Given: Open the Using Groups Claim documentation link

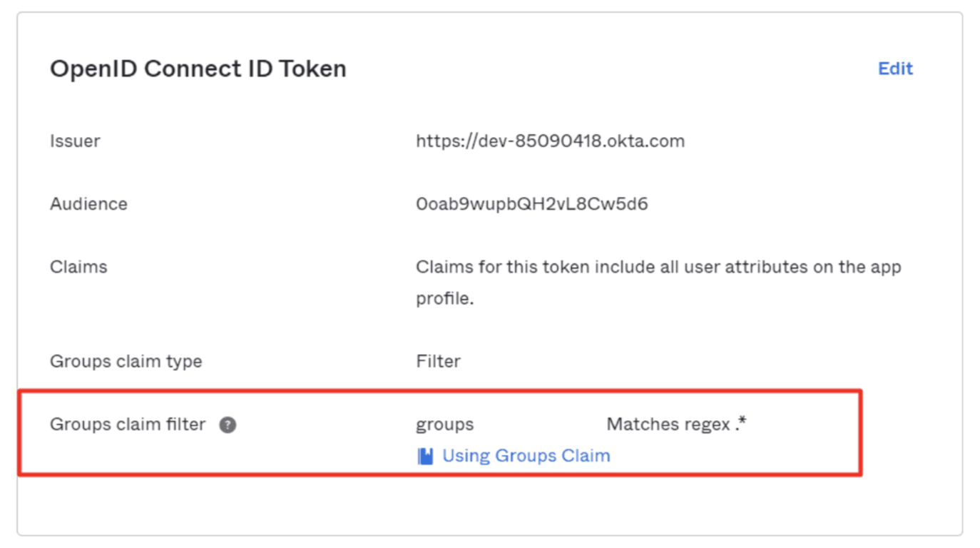Looking at the screenshot, I should 526,455.
